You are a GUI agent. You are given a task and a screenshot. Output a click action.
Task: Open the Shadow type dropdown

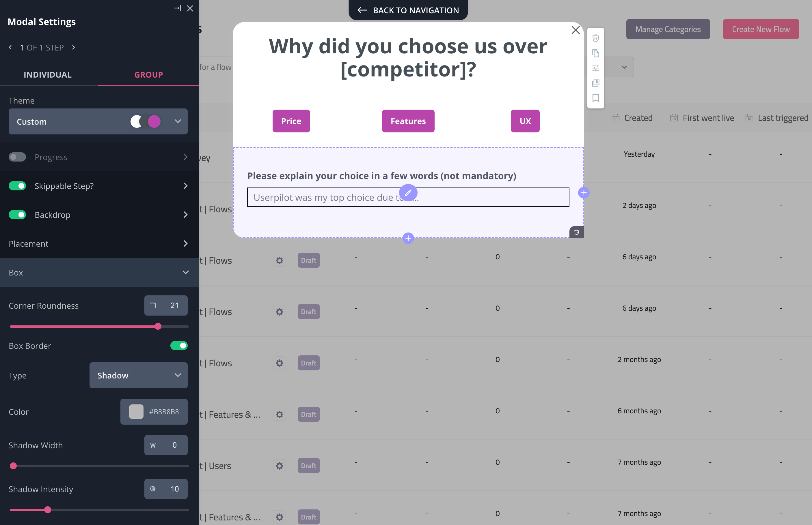click(139, 375)
